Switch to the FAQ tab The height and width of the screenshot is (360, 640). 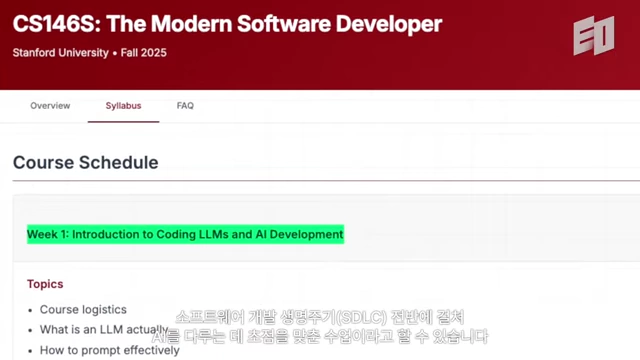point(185,106)
